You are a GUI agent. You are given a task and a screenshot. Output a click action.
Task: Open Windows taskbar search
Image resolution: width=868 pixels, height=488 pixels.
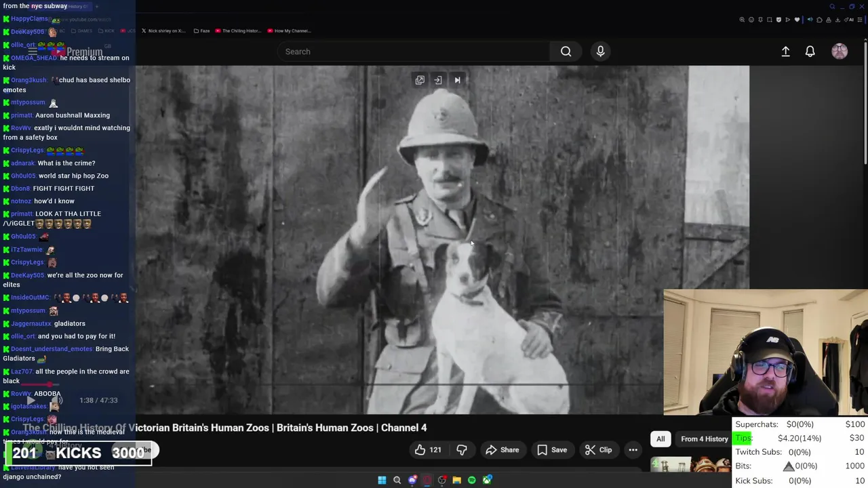[x=397, y=481]
